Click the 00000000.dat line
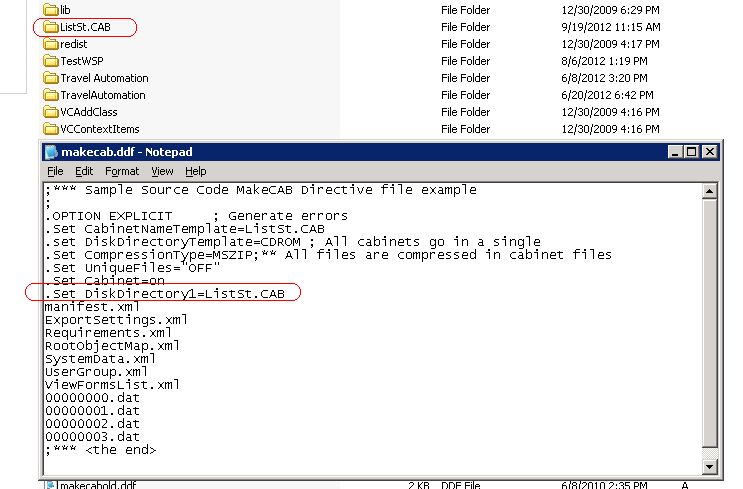743x489 pixels. click(92, 398)
